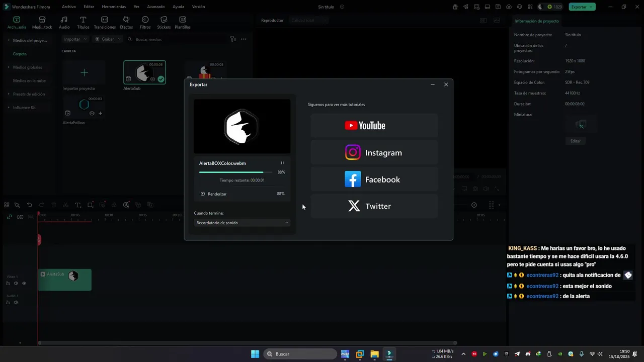644x362 pixels.
Task: Add AlertaFollow clip to the timeline
Action: (x=100, y=113)
